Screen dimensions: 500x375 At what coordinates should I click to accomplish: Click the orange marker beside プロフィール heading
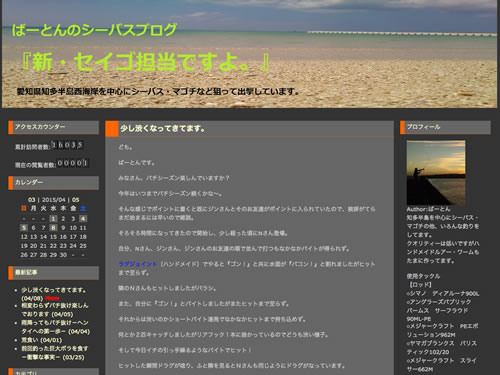[402, 127]
